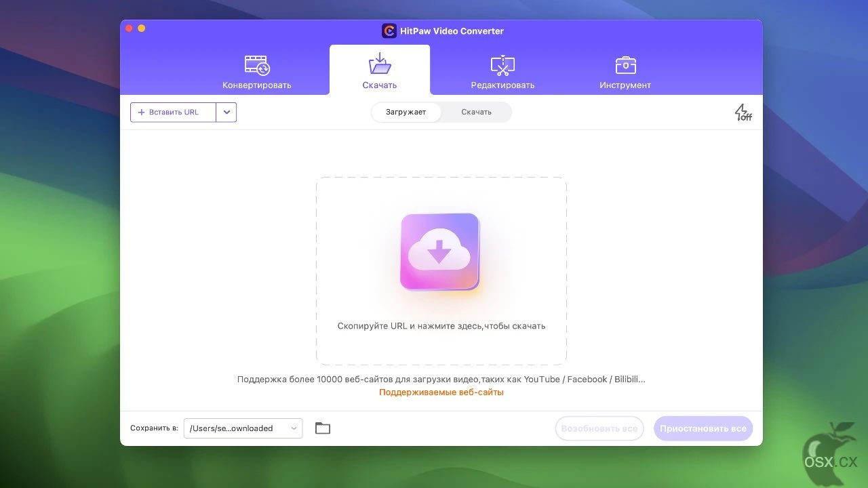
Task: Open the Конвертировать tab
Action: 257,73
